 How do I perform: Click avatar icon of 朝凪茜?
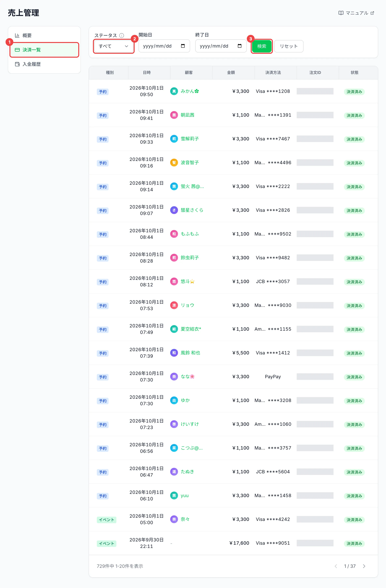coord(174,115)
